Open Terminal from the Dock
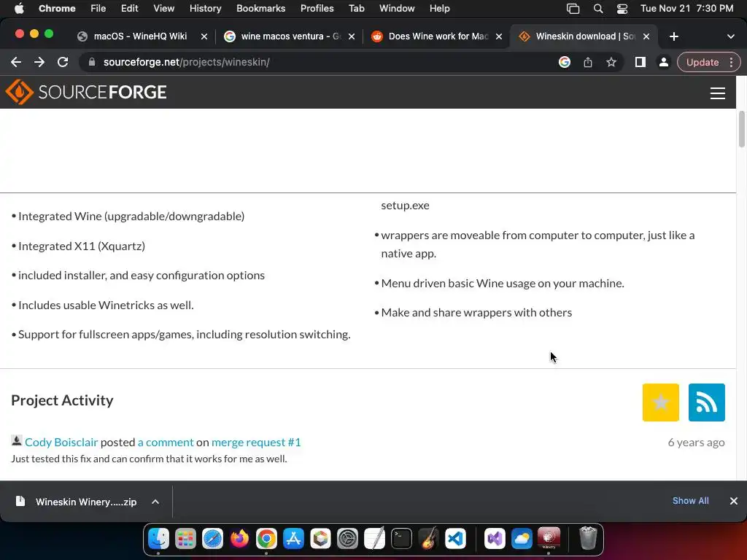747x560 pixels. pyautogui.click(x=402, y=539)
